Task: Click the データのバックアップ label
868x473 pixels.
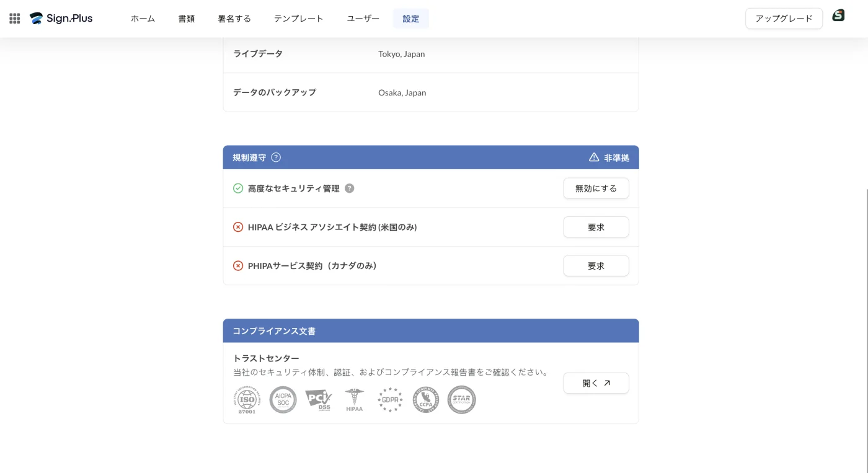Action: coord(275,92)
